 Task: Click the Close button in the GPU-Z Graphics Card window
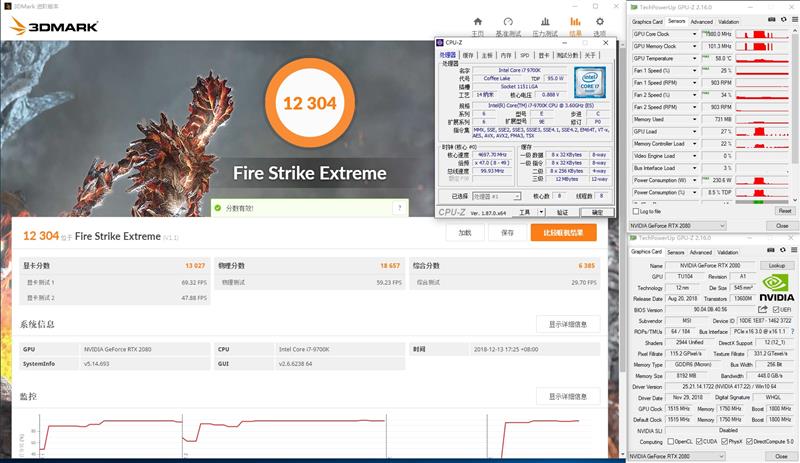pyautogui.click(x=781, y=456)
